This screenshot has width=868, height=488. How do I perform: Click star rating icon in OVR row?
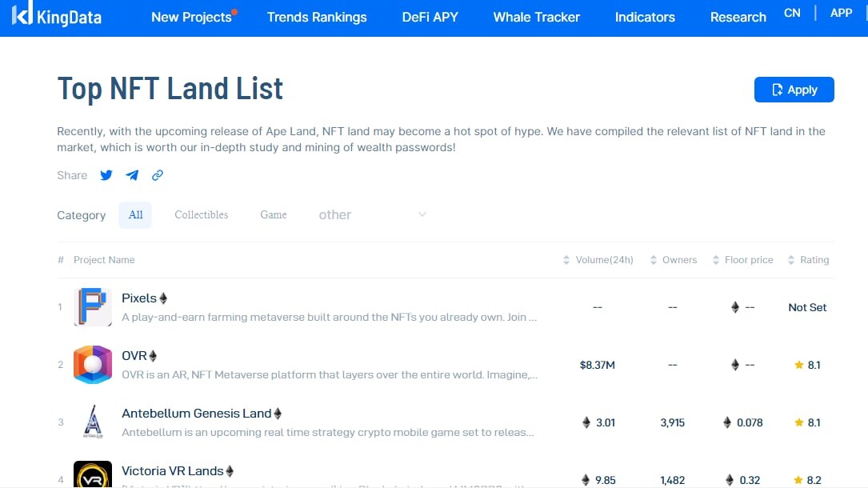[x=799, y=365]
